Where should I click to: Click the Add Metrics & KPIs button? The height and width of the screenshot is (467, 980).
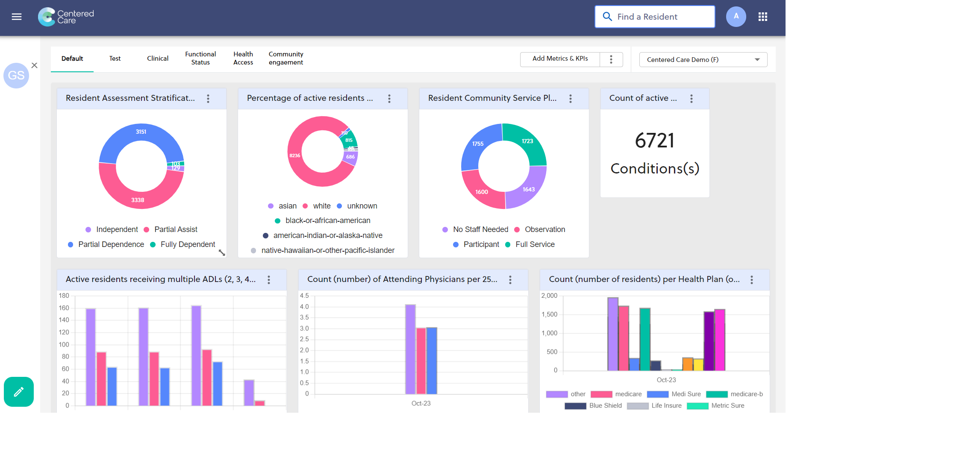pos(560,59)
